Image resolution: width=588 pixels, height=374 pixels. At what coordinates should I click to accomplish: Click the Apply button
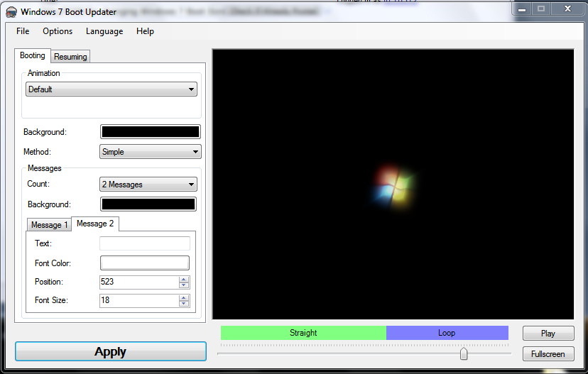click(111, 351)
